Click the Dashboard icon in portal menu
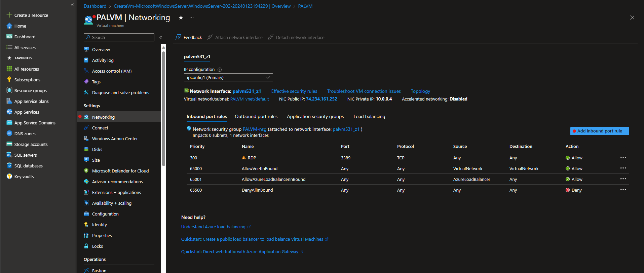Screen dimensions: 644x273 coord(9,37)
